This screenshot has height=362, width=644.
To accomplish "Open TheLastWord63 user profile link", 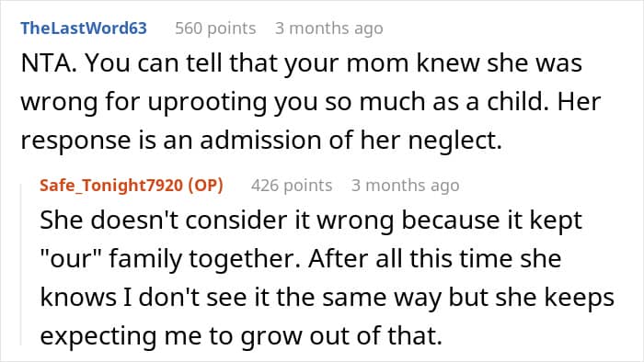I will pos(84,28).
